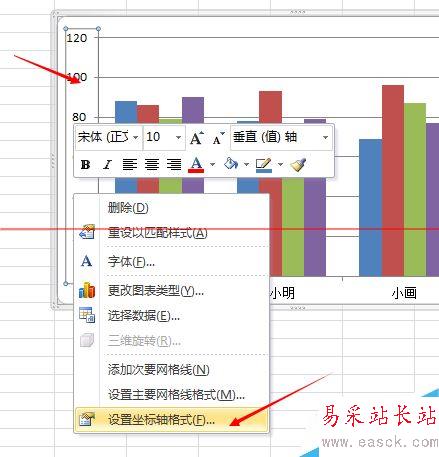Image resolution: width=439 pixels, height=457 pixels.
Task: Click the change chart type bar icon
Action: click(x=87, y=290)
